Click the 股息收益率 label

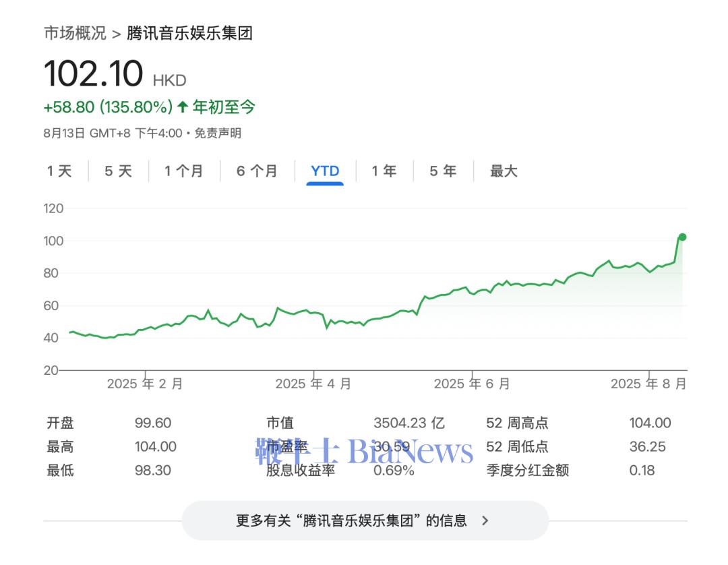tap(301, 471)
